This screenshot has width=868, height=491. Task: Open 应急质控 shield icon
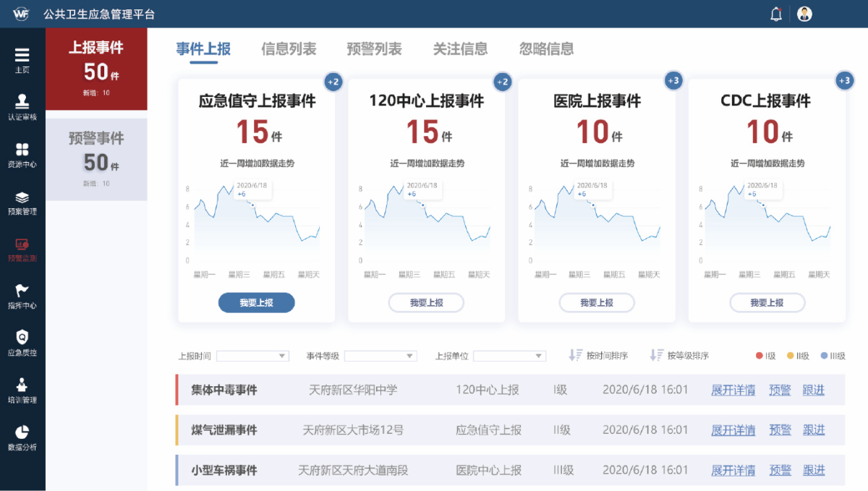(22, 339)
